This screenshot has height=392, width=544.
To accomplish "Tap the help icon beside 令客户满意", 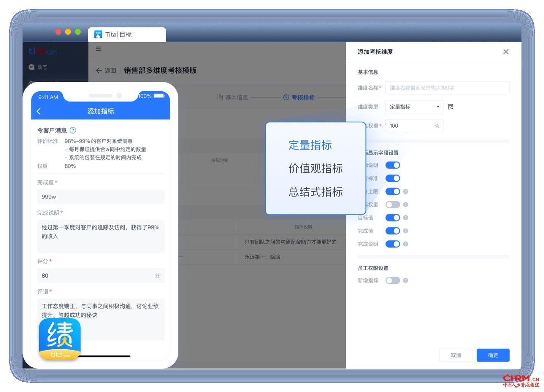I will pyautogui.click(x=73, y=130).
